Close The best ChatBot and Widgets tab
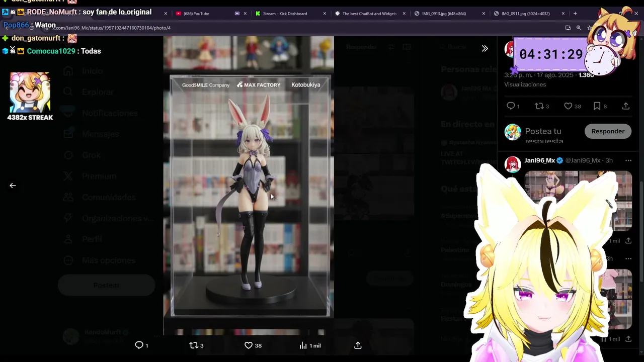This screenshot has width=644, height=362. point(404,14)
